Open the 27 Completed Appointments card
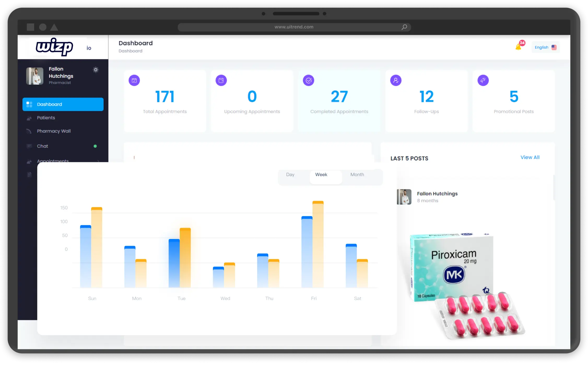 (x=339, y=101)
